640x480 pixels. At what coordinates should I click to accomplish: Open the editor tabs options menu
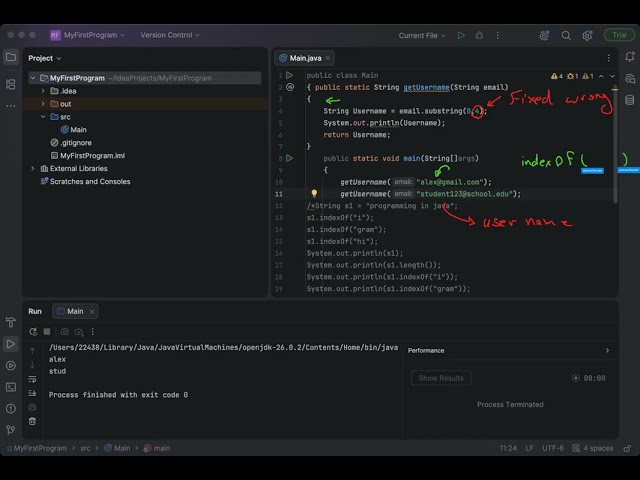(x=609, y=58)
